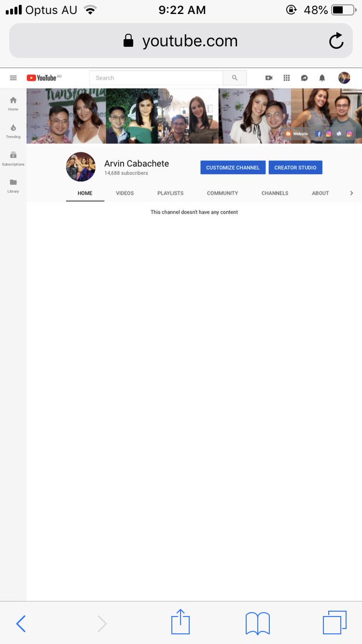
Task: Open the YouTube hamburger guide menu
Action: pyautogui.click(x=13, y=78)
